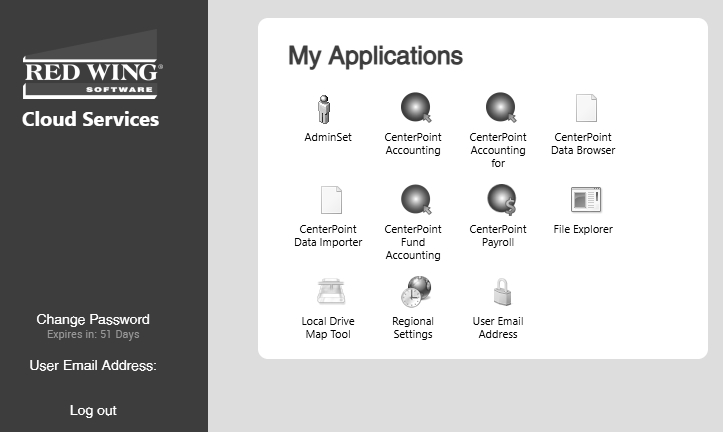Open the CenterPoint Fund Accounting icon
This screenshot has height=432, width=723.
pyautogui.click(x=413, y=200)
